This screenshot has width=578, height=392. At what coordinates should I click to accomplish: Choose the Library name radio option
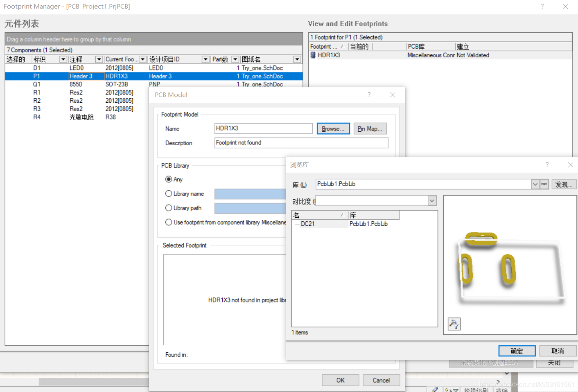169,194
